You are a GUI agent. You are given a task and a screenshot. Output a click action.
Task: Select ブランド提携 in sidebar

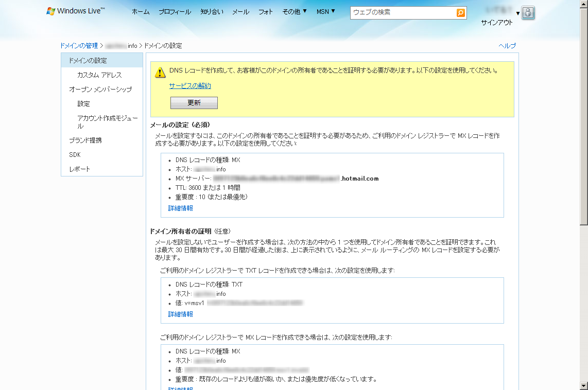coord(85,140)
